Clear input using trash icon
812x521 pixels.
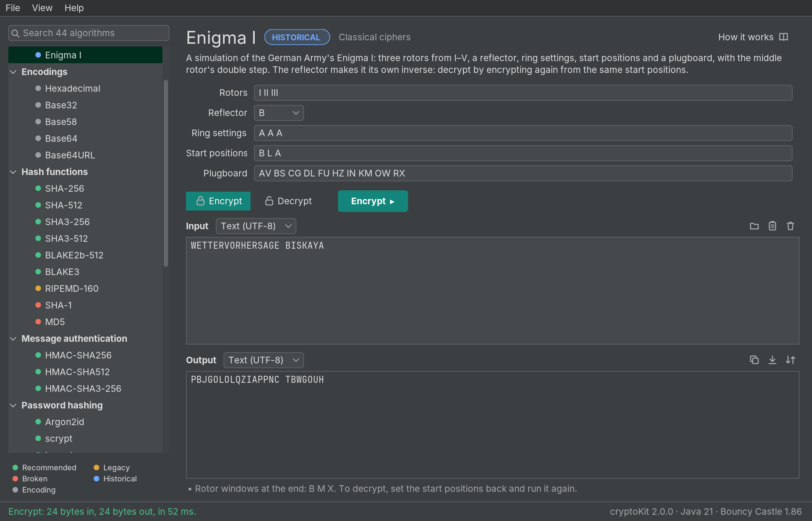790,226
